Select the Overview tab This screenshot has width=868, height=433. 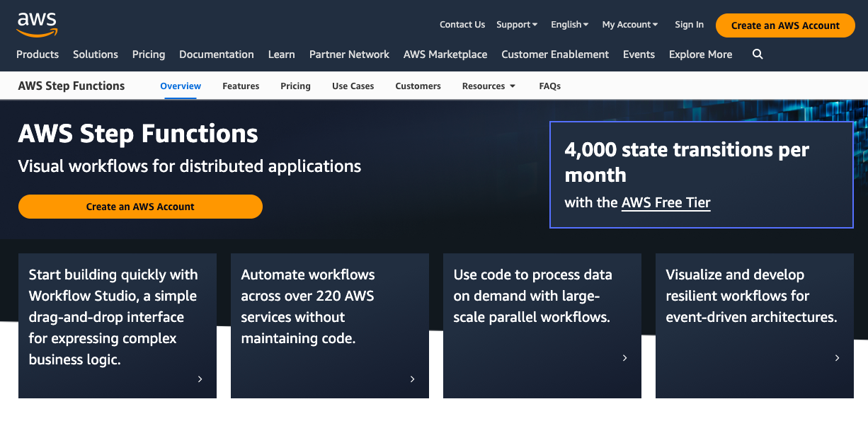[181, 86]
